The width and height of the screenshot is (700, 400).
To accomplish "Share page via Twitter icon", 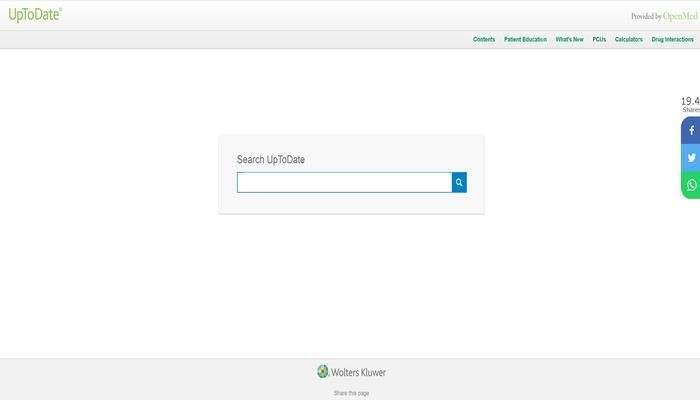I will click(x=690, y=158).
